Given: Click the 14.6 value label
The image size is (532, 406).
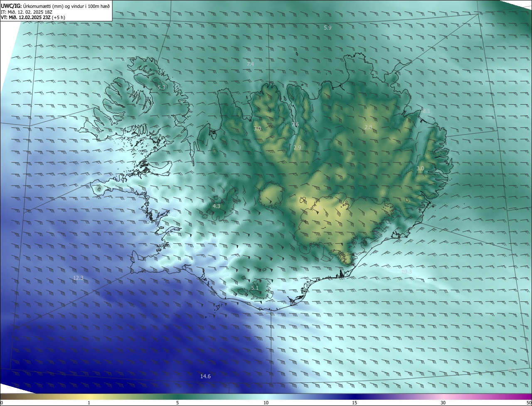Looking at the screenshot, I should pyautogui.click(x=205, y=376).
